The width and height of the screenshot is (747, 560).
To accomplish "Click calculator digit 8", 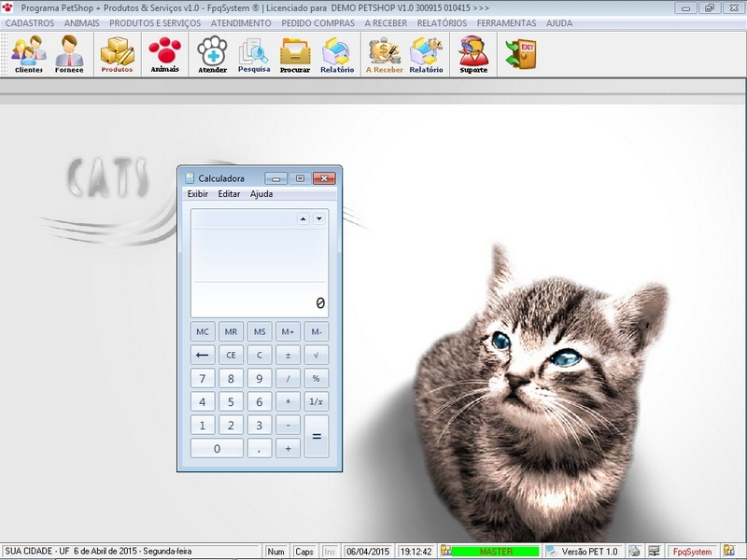I will coord(231,378).
